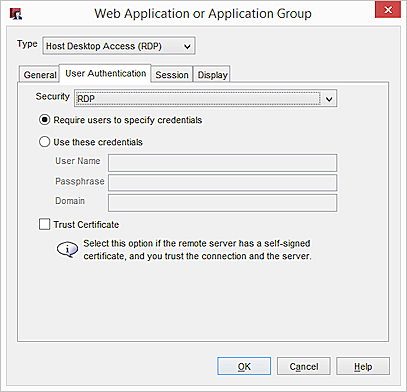407x392 pixels.
Task: Click the Security label text
Action: 53,97
